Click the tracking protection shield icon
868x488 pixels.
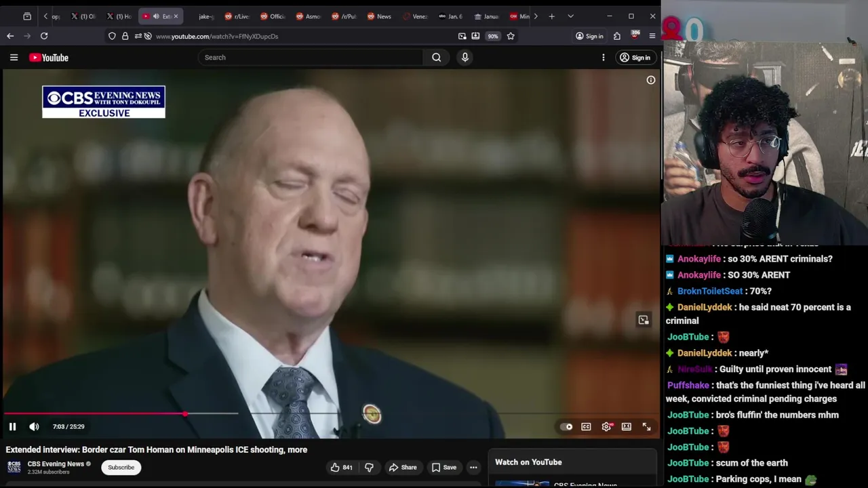[x=112, y=36]
